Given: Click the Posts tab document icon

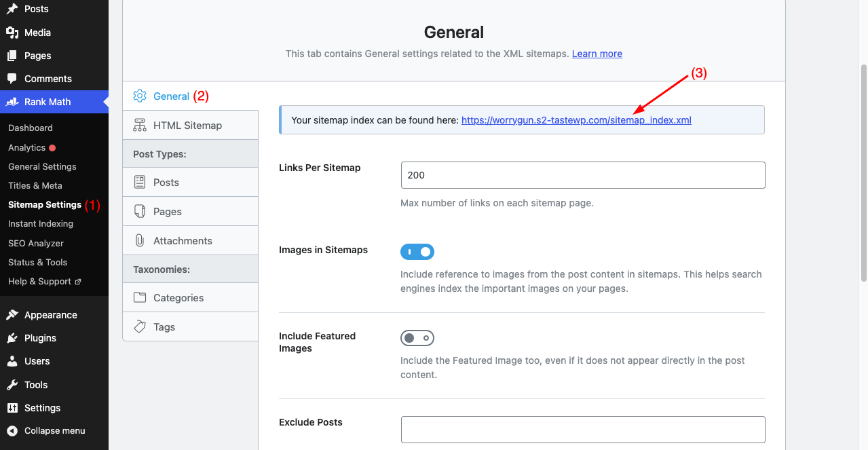Looking at the screenshot, I should point(140,182).
